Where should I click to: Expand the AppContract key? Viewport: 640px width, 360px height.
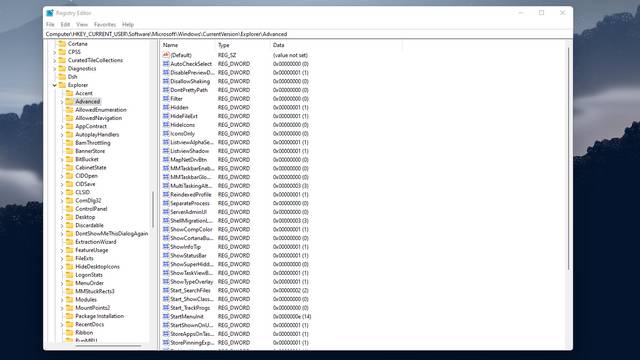[62, 126]
